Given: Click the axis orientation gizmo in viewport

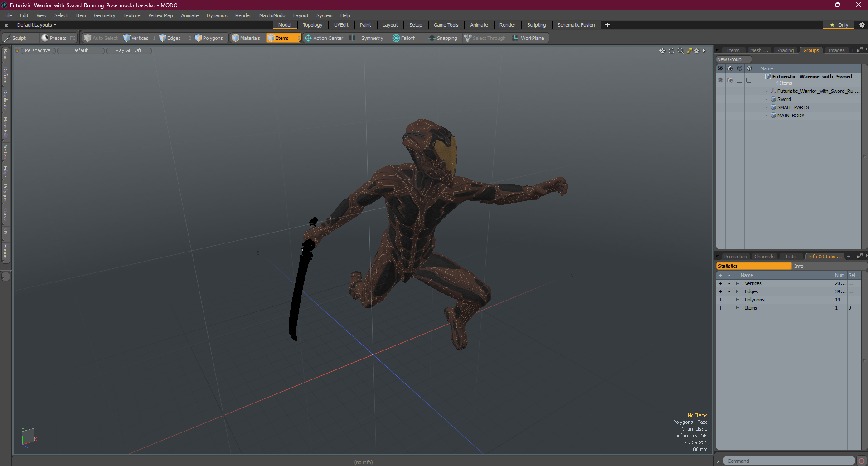Looking at the screenshot, I should [29, 437].
